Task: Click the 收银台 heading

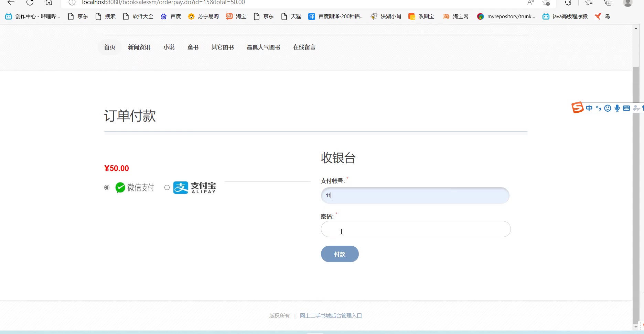Action: click(x=338, y=158)
